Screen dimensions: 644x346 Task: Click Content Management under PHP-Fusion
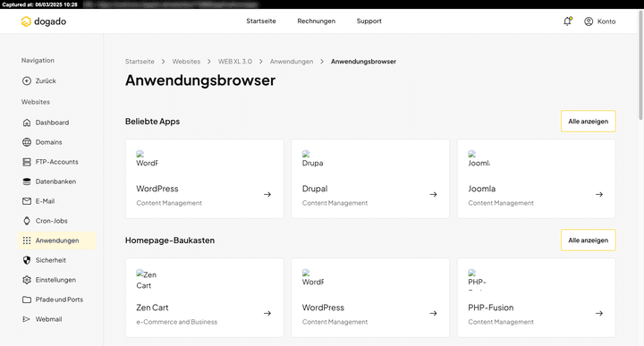click(x=501, y=322)
